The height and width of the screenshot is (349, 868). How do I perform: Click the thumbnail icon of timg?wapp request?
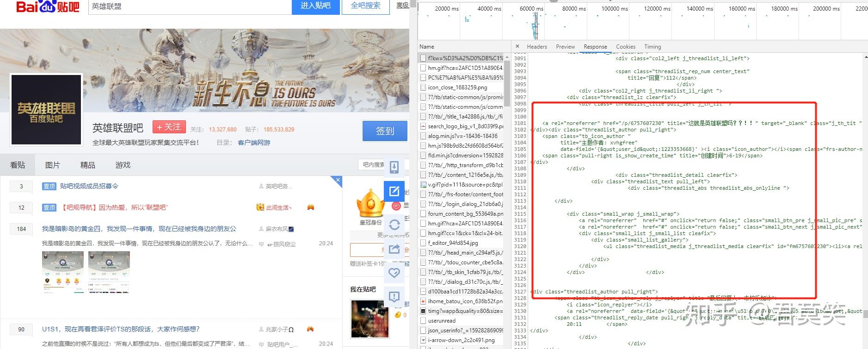[423, 311]
